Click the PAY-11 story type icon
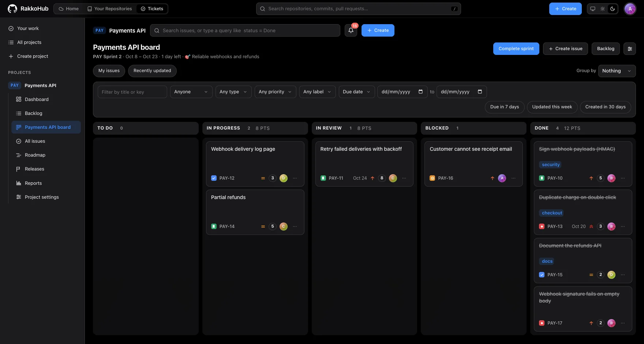644x344 pixels. pos(323,178)
